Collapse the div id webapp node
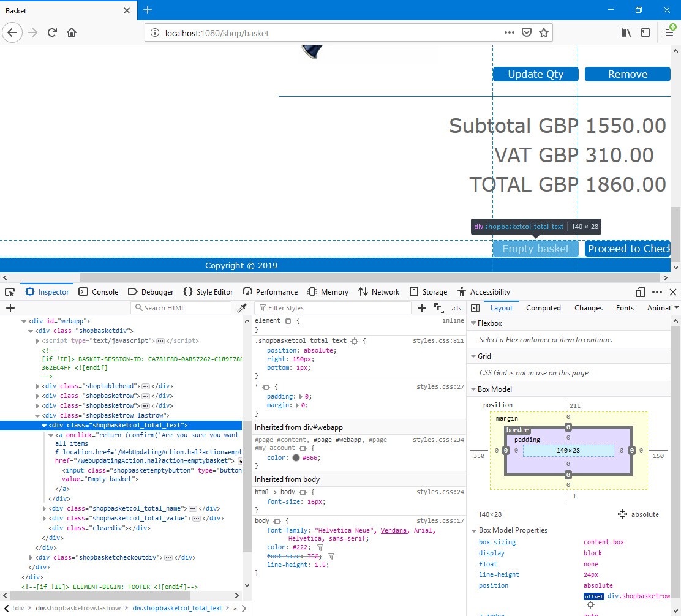The height and width of the screenshot is (616, 681). pos(24,321)
